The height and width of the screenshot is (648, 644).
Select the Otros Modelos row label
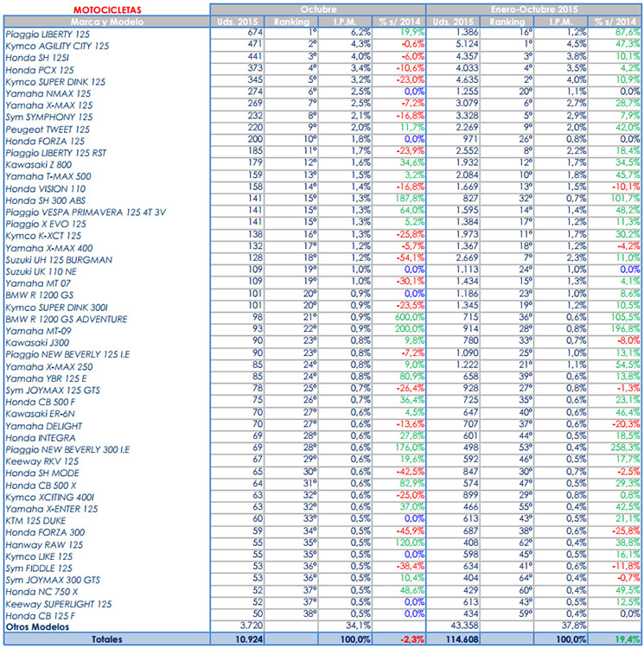(38, 627)
